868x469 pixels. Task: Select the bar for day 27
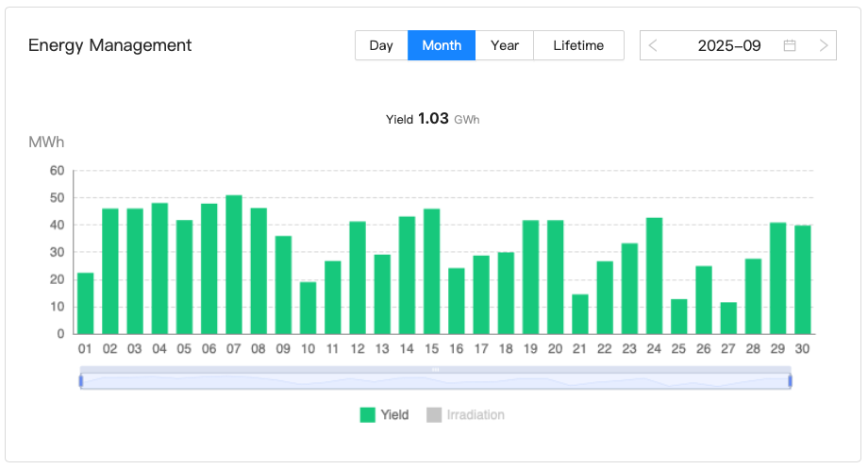(728, 318)
